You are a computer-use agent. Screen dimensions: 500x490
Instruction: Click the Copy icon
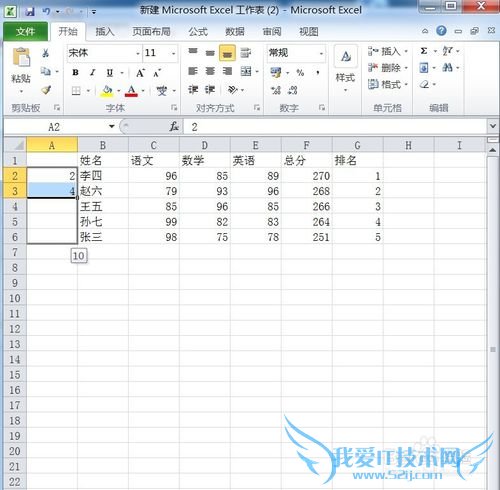[x=46, y=71]
